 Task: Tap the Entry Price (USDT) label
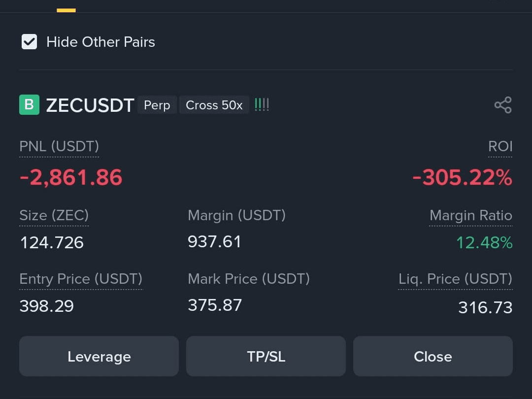coord(81,279)
